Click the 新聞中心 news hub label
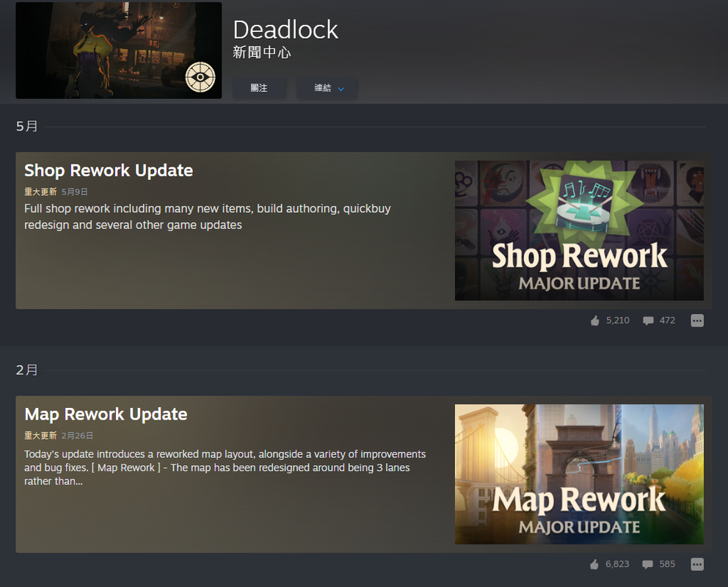Image resolution: width=728 pixels, height=587 pixels. click(262, 52)
